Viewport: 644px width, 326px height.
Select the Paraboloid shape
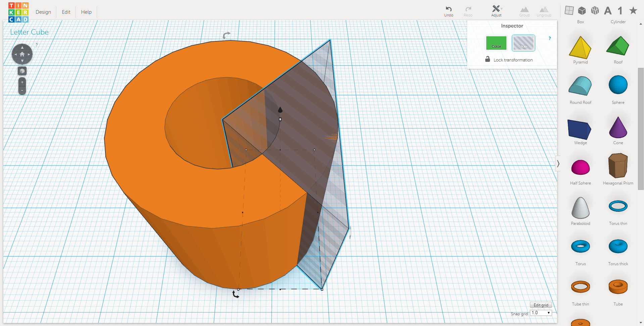coord(580,208)
